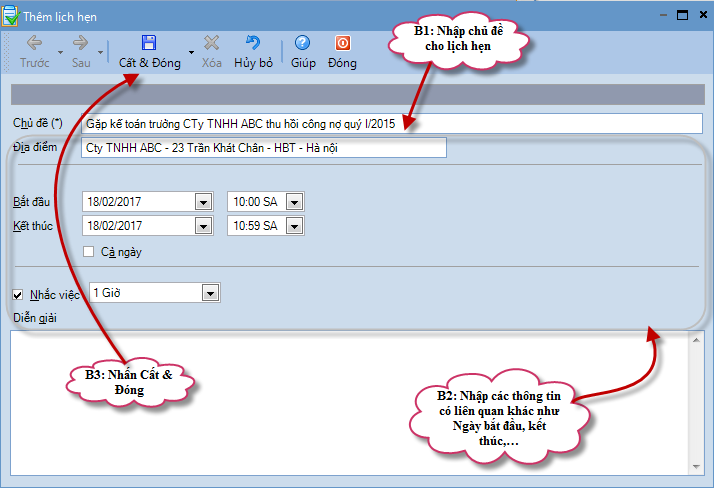The height and width of the screenshot is (488, 714).
Task: Click the Địa điểm location field
Action: (x=264, y=148)
